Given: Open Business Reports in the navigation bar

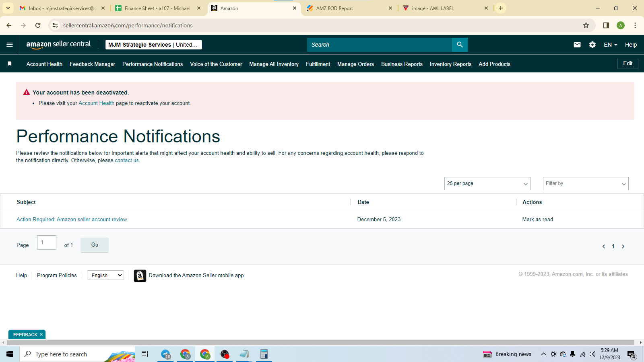Looking at the screenshot, I should pos(402,64).
